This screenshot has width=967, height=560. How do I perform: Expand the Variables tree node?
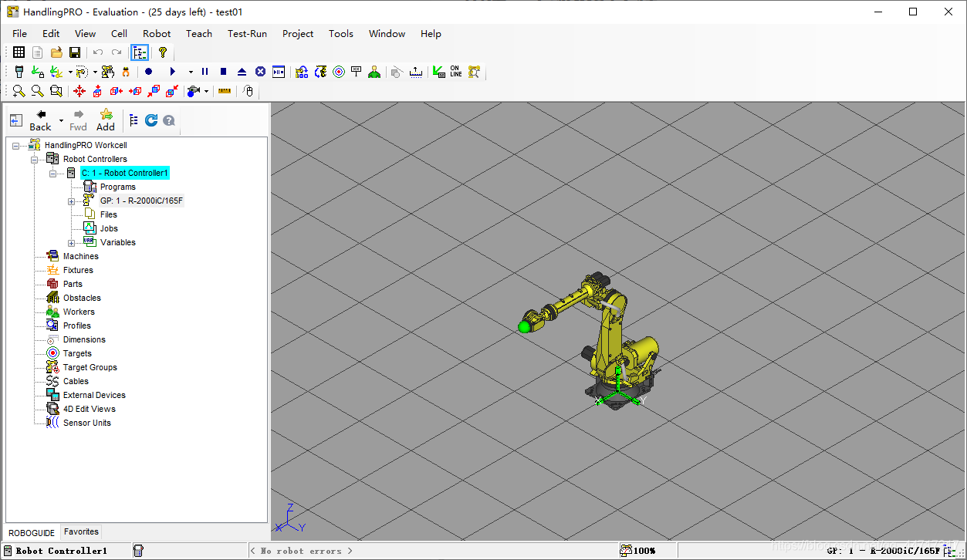click(x=72, y=242)
